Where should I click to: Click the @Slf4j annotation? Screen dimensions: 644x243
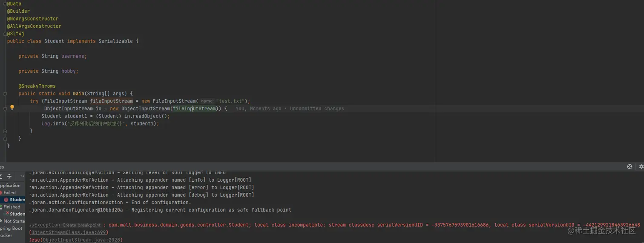coord(16,34)
